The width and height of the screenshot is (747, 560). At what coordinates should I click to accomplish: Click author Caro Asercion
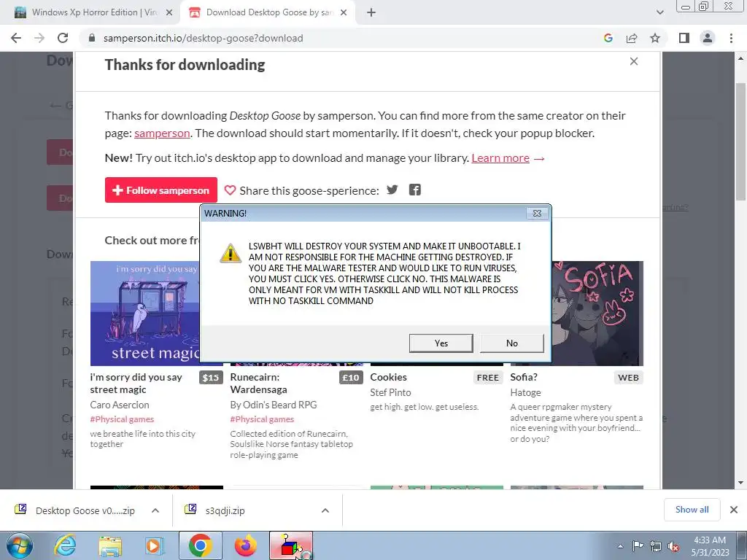coord(120,405)
